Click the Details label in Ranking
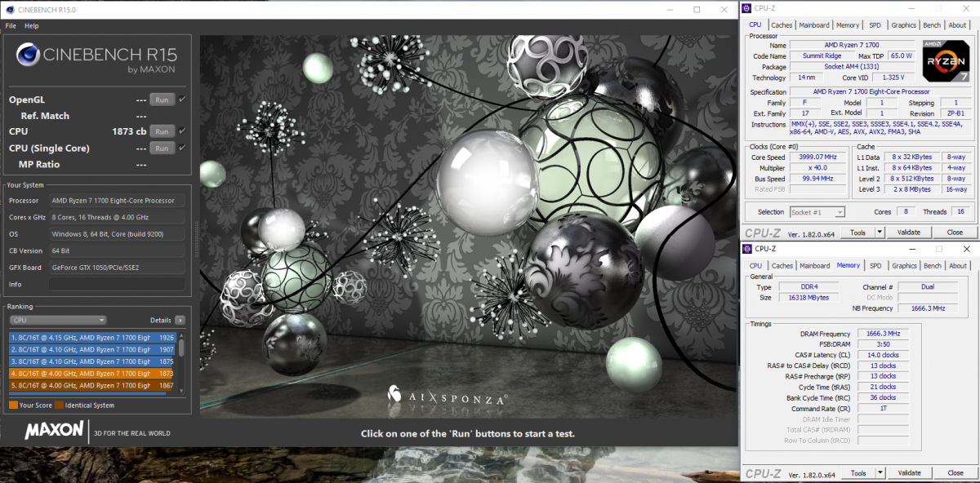Screen dimensions: 980x483 160,321
